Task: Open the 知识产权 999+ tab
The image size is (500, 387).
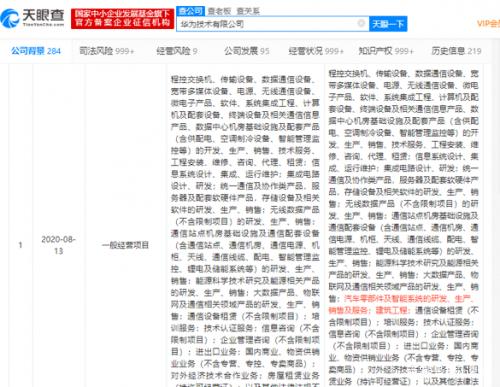Action: coord(386,51)
